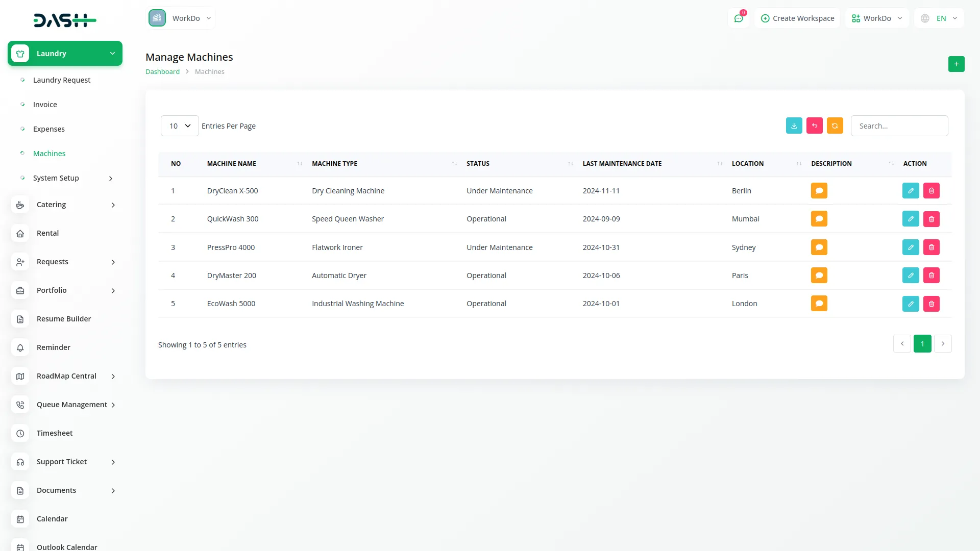Export machine list using download icon
The image size is (980, 551).
[x=794, y=126]
